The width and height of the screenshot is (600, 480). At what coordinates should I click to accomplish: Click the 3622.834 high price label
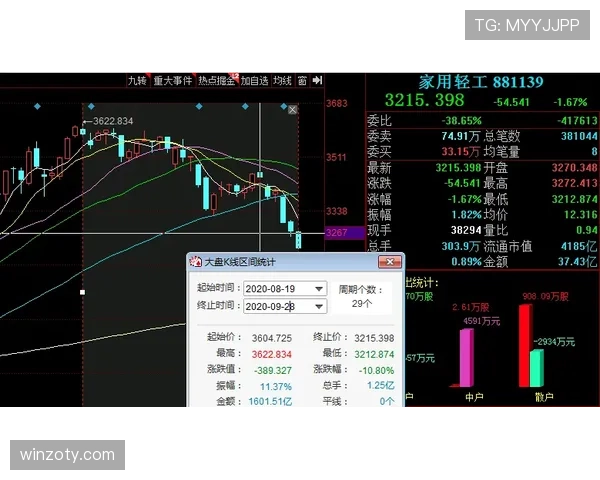[113, 121]
